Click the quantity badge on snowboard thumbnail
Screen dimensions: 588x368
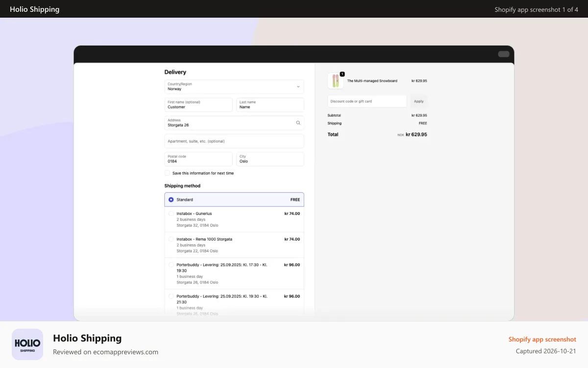point(342,74)
